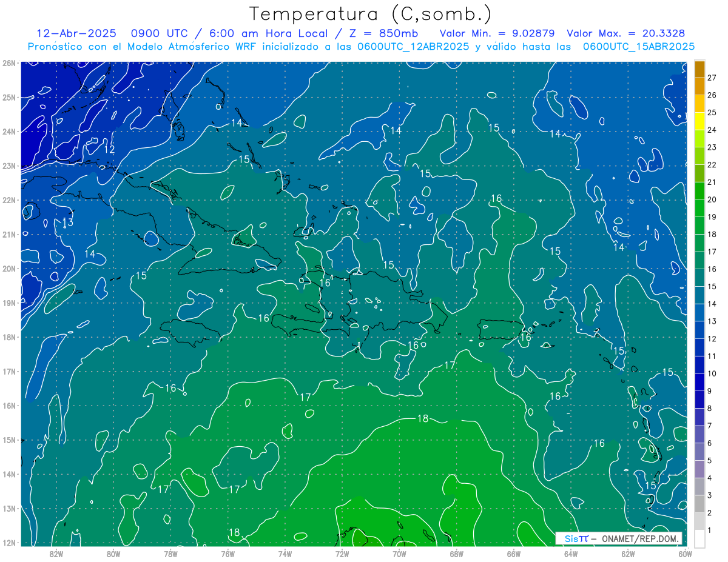Click the '16N' latitude label
728x562 pixels.
(8, 406)
